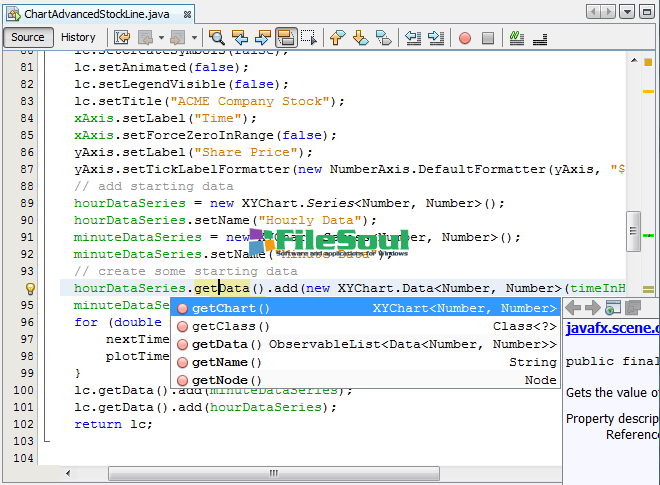Open javafx.scene link in Javadoc popup
This screenshot has width=660, height=485.
point(611,327)
